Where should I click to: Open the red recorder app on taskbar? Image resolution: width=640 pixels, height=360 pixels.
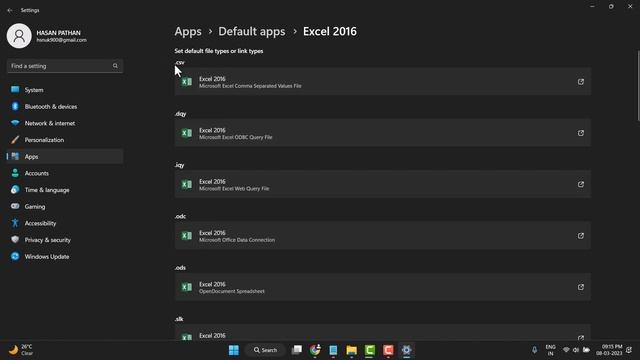388,350
